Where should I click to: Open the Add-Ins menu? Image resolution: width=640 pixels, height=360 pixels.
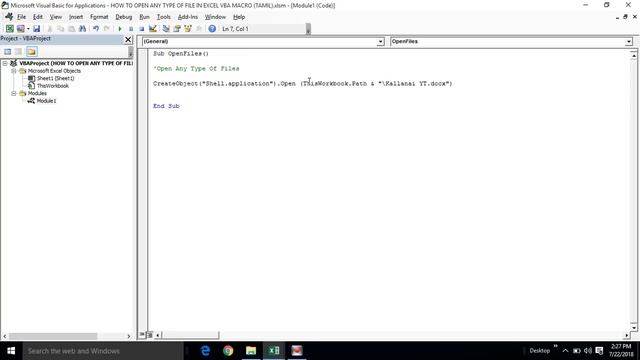(x=188, y=17)
